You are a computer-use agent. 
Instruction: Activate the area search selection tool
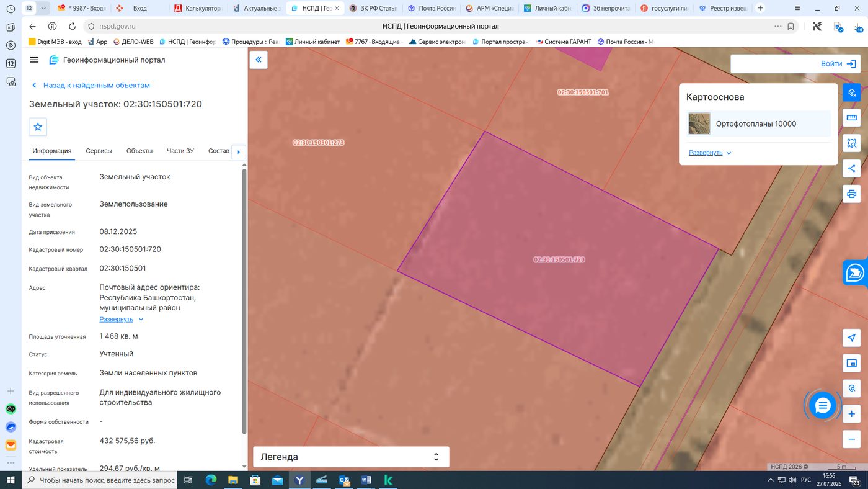[852, 143]
